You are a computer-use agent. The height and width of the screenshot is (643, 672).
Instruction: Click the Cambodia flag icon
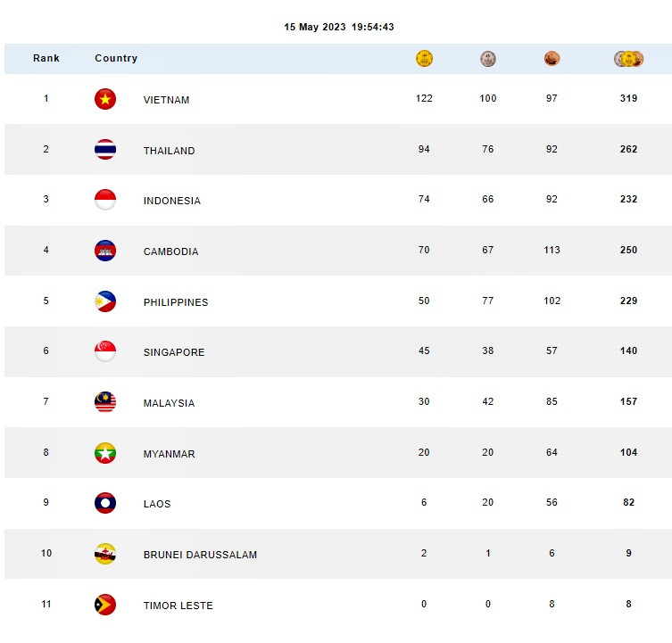pos(105,251)
